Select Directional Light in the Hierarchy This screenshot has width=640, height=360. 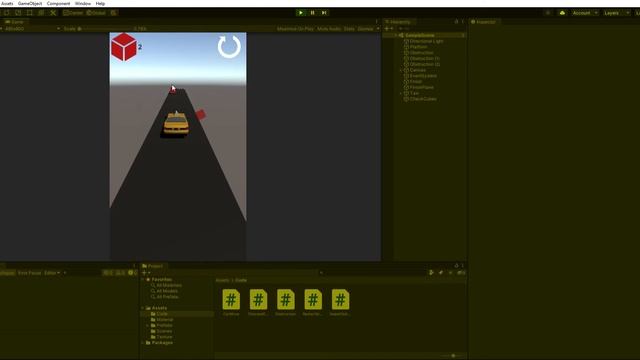coord(426,41)
